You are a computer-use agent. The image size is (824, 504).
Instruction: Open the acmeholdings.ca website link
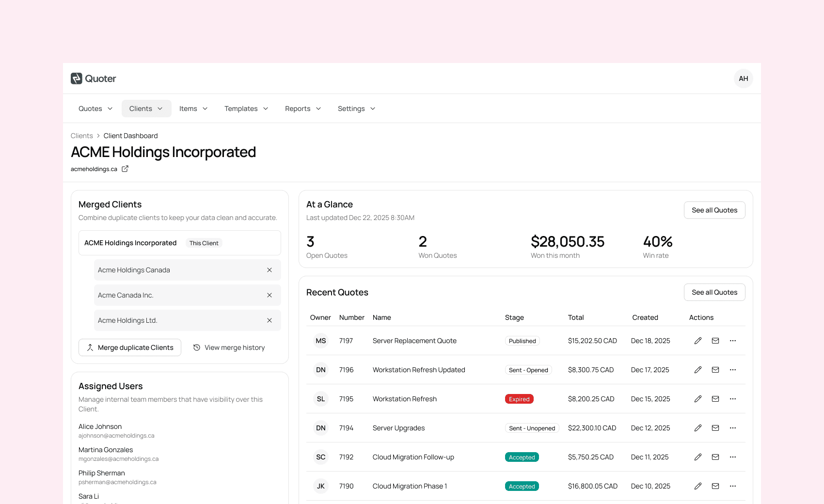click(x=94, y=169)
